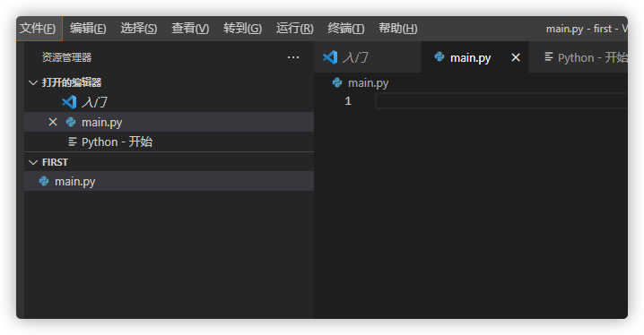Screen dimensions: 644x335
Task: Click the Python icon in main.py tab
Action: point(439,57)
